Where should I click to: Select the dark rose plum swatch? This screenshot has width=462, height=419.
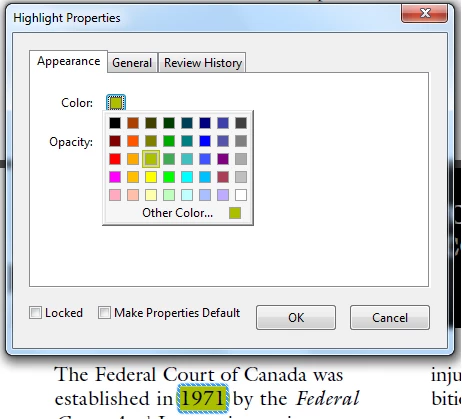pyautogui.click(x=223, y=177)
